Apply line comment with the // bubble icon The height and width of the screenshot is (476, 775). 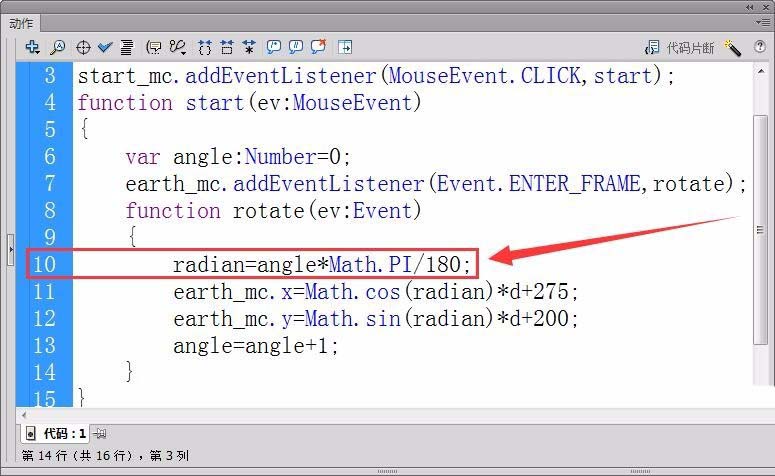pyautogui.click(x=296, y=47)
